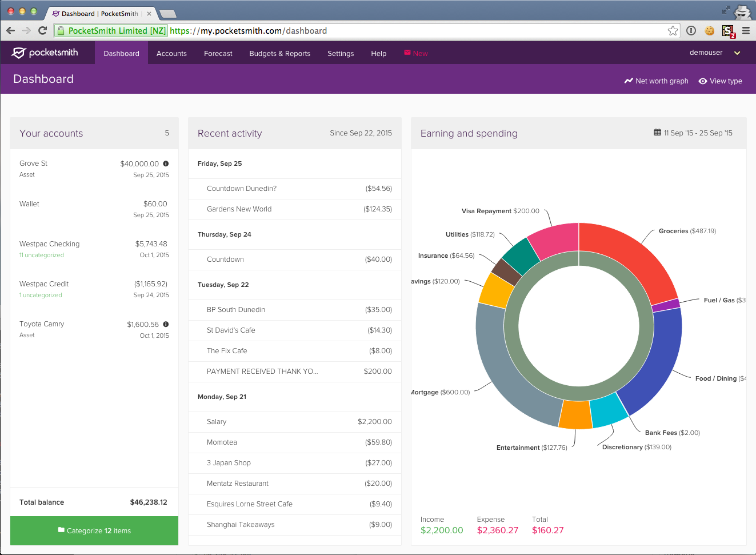Go to the Forecast menu
The width and height of the screenshot is (756, 555).
(218, 53)
